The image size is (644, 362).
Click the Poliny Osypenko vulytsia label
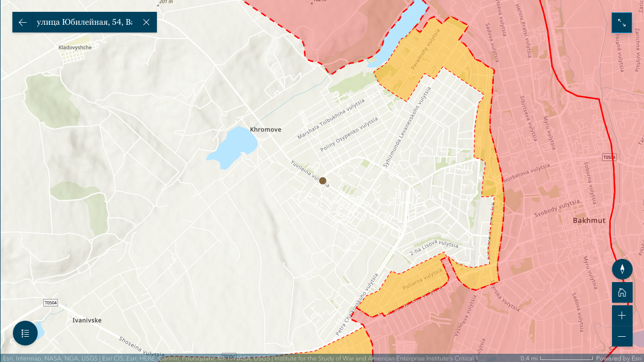click(x=349, y=134)
